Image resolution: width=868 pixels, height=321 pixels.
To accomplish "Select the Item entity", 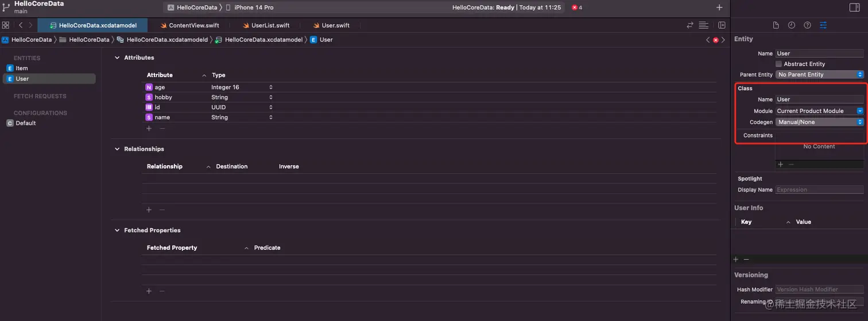I will pyautogui.click(x=49, y=68).
